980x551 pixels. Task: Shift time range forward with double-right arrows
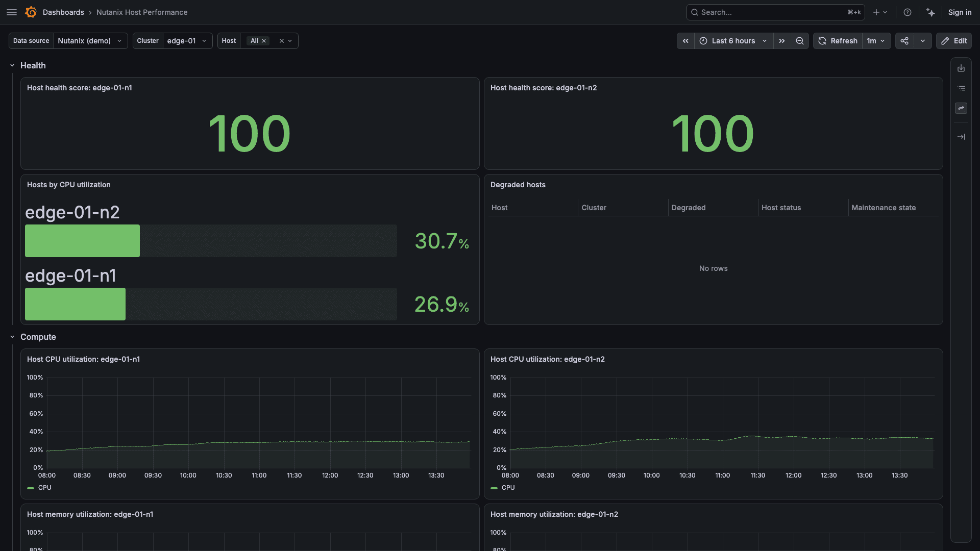coord(782,41)
